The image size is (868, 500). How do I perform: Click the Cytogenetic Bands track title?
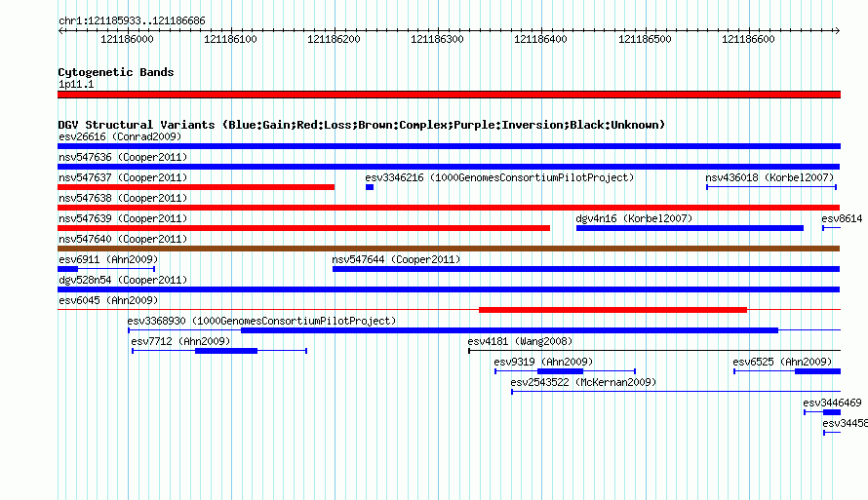(x=116, y=72)
